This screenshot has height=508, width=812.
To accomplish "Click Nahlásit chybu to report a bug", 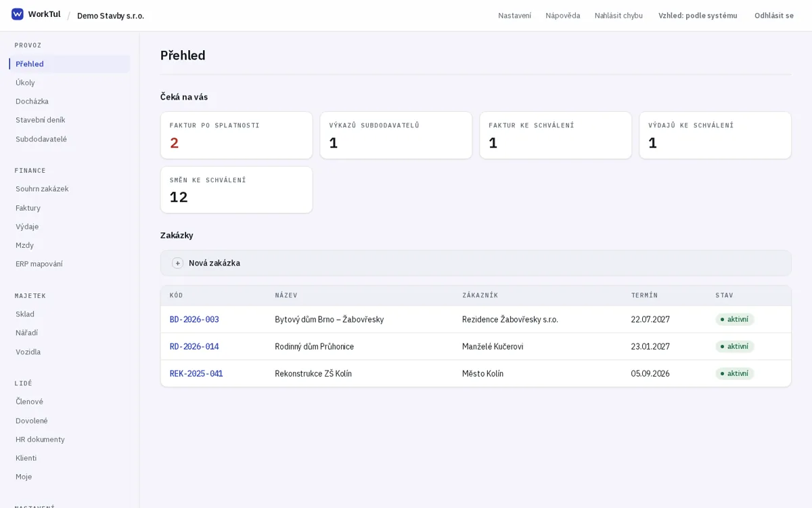I will [618, 16].
